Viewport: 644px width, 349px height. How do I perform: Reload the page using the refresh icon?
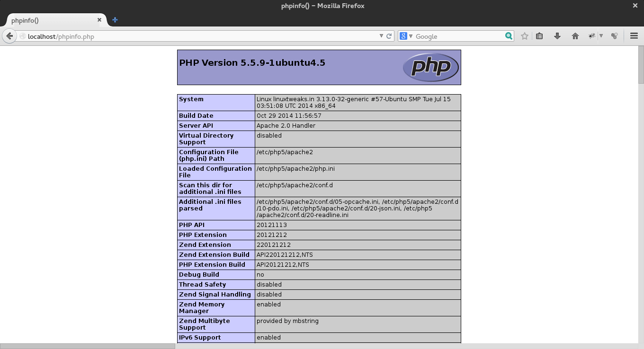tap(389, 36)
